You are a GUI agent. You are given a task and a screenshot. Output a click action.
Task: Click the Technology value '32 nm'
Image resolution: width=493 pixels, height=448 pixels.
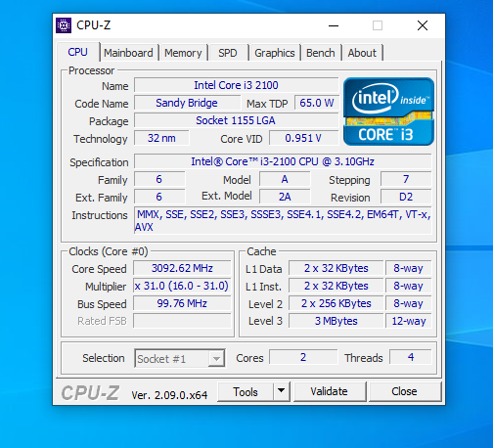click(161, 138)
